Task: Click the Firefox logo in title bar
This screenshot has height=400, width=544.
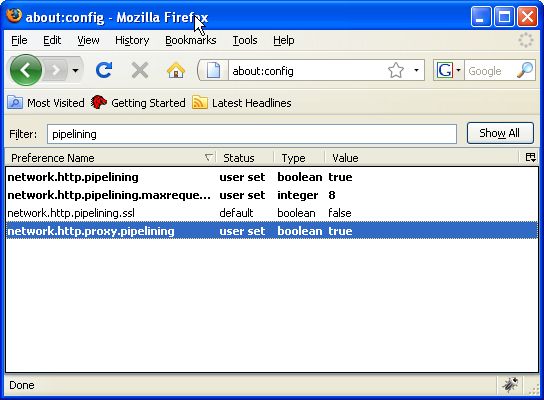Action: click(14, 16)
